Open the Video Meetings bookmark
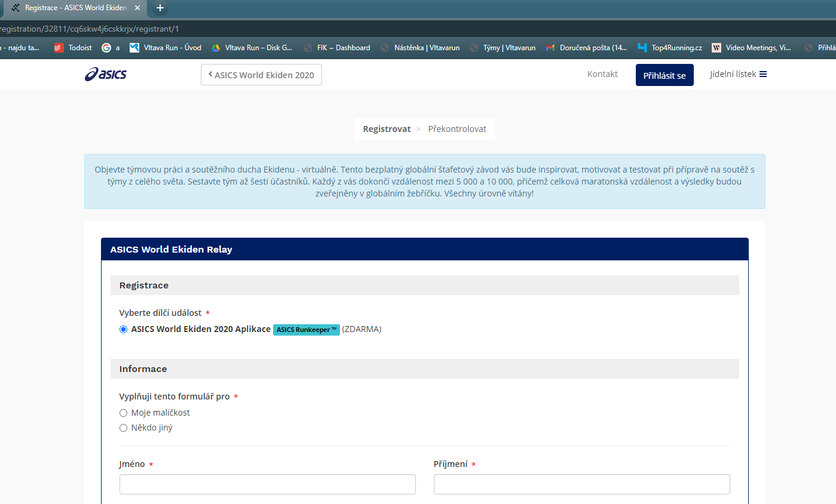 tap(751, 48)
